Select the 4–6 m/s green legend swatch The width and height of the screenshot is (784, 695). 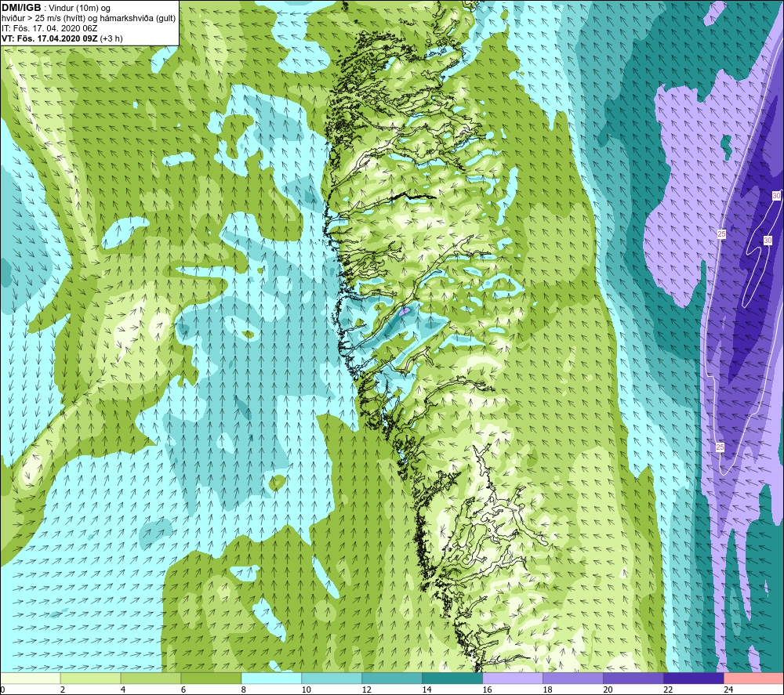(151, 678)
